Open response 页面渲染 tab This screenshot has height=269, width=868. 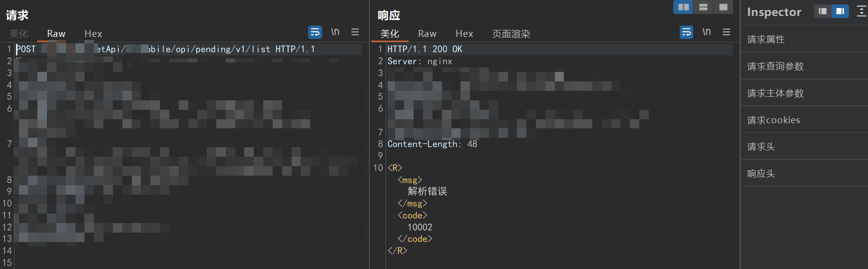click(511, 33)
